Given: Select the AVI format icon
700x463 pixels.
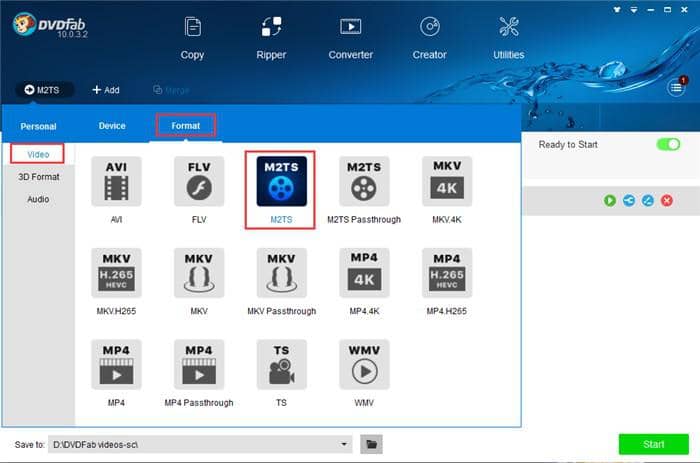Looking at the screenshot, I should click(116, 181).
